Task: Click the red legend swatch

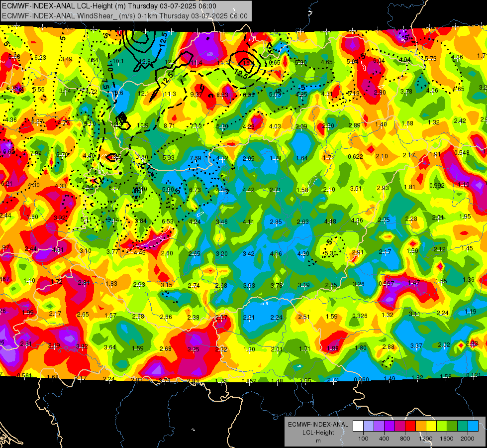Action: [x=410, y=426]
